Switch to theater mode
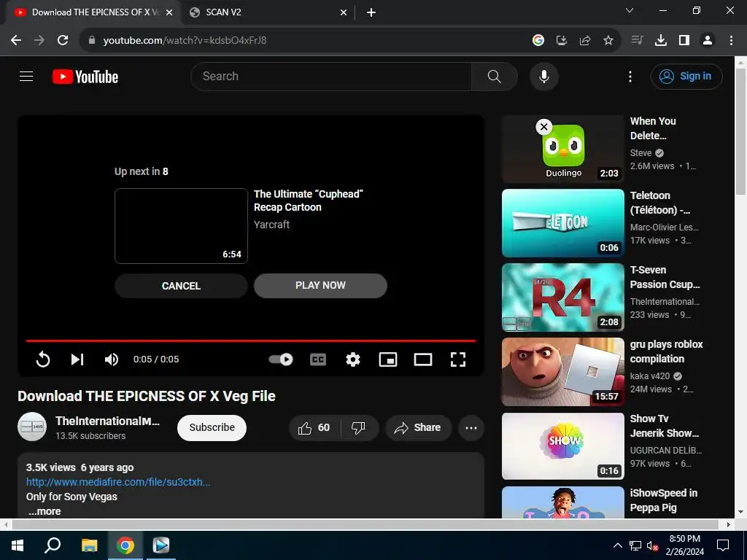 423,359
